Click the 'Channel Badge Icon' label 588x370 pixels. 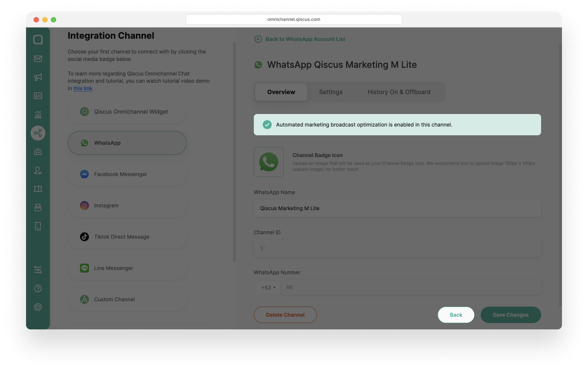point(317,155)
